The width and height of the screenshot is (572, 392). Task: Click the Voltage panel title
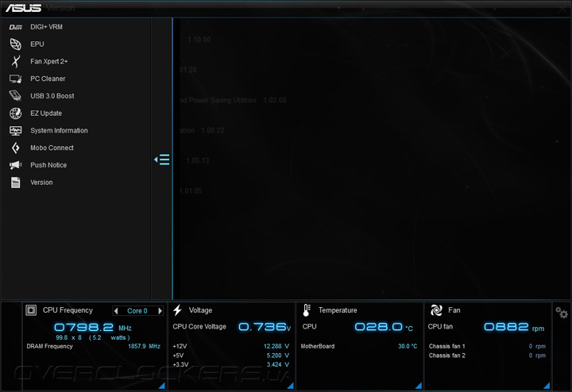[200, 310]
